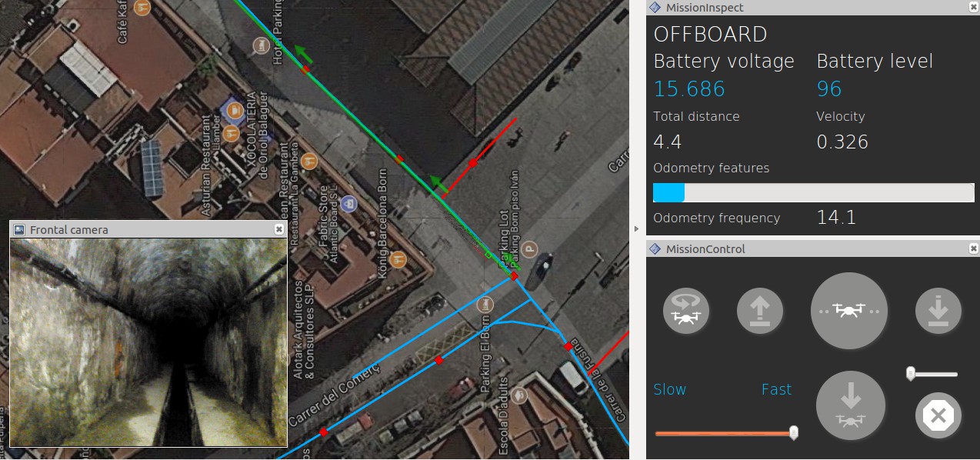
Task: Click the 'Carrer del Comerç' street label
Action: click(334, 396)
